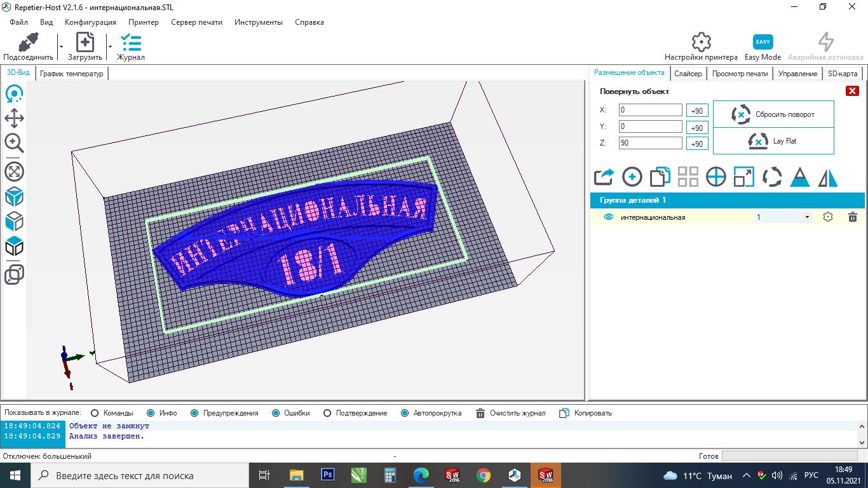Click the Z rotation input field
This screenshot has width=868, height=488.
(x=650, y=144)
